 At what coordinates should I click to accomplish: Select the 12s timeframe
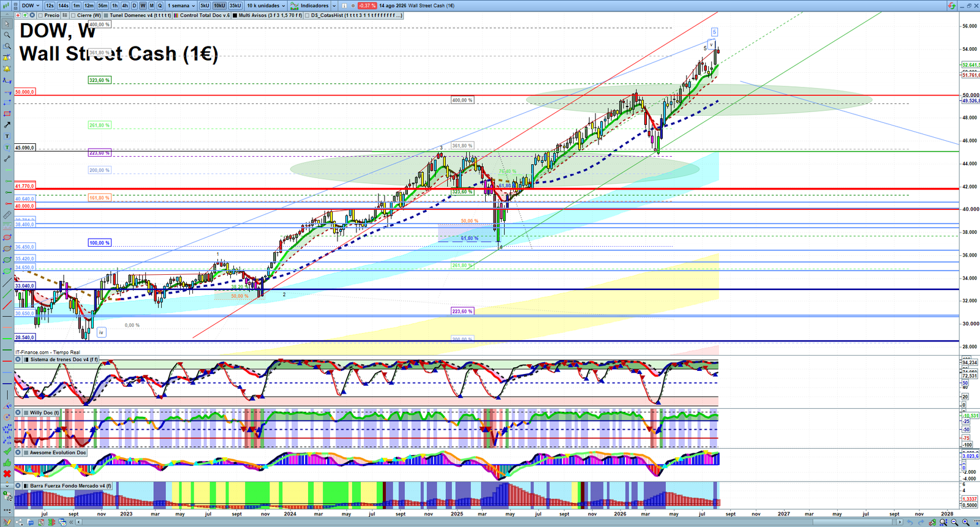(50, 6)
